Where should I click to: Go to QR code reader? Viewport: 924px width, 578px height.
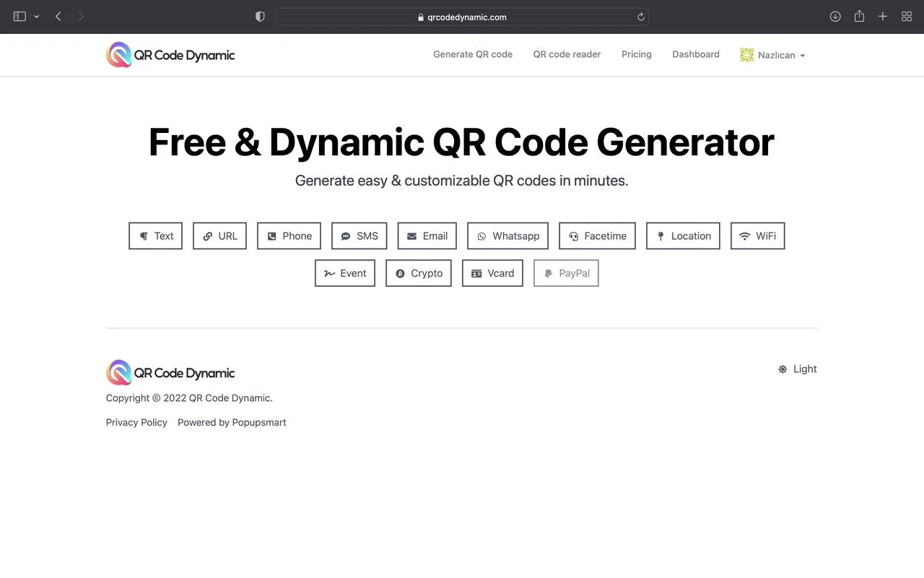567,54
